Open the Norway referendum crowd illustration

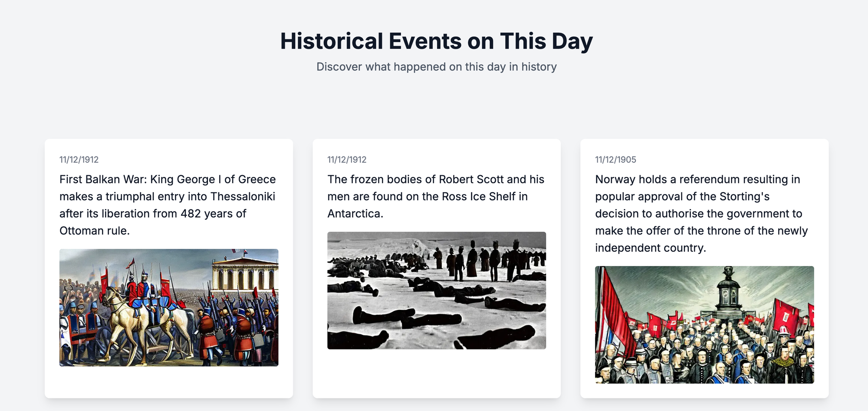point(704,325)
